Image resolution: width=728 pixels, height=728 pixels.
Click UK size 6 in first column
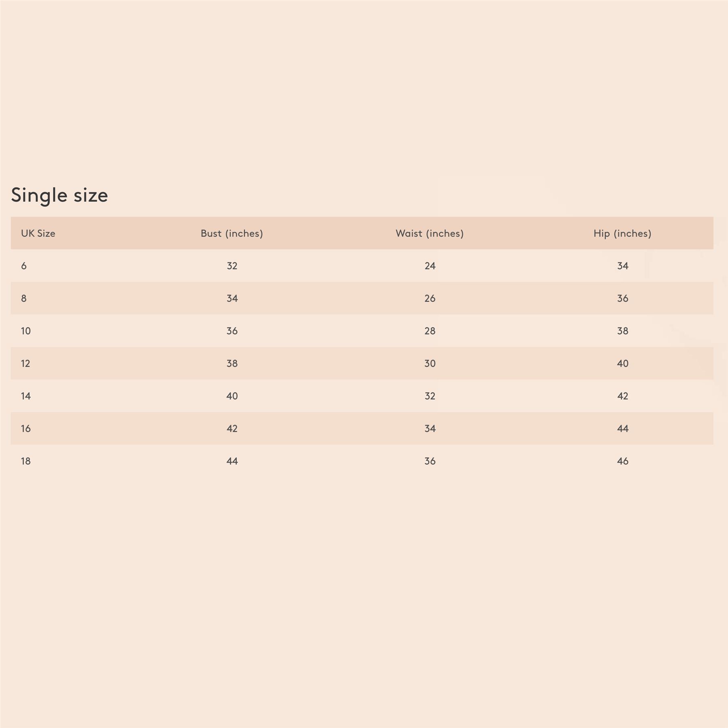pyautogui.click(x=24, y=266)
